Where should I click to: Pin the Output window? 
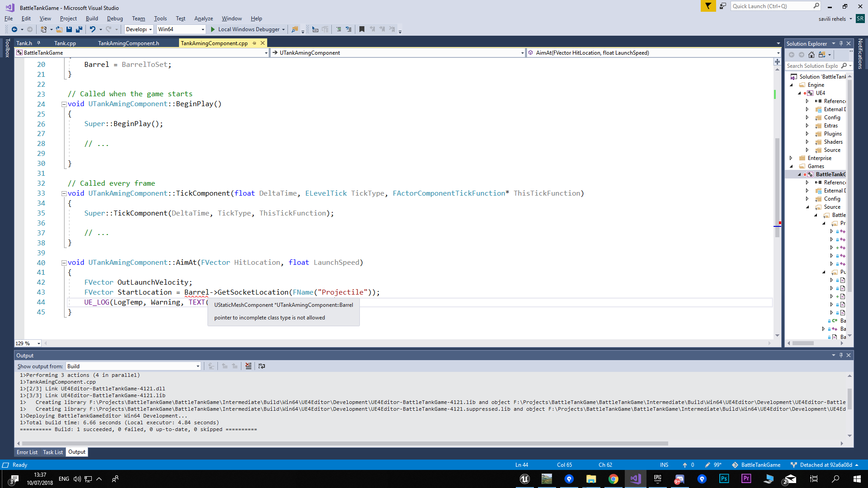click(x=841, y=355)
